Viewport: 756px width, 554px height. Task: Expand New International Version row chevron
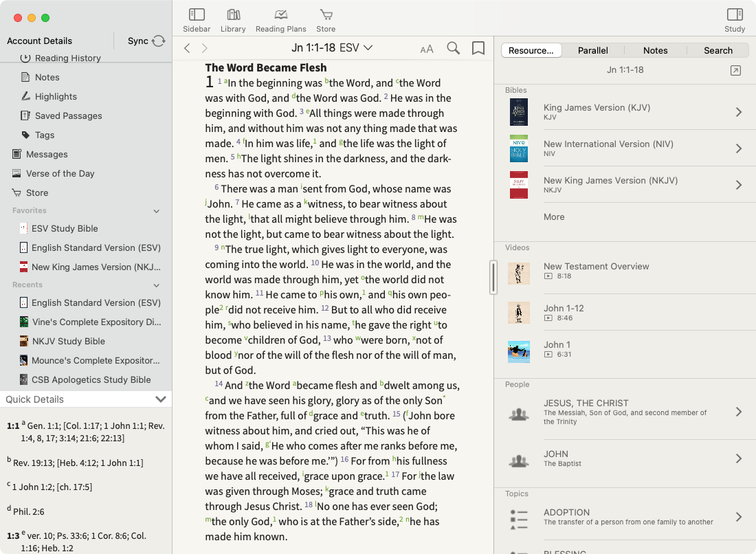(x=739, y=148)
